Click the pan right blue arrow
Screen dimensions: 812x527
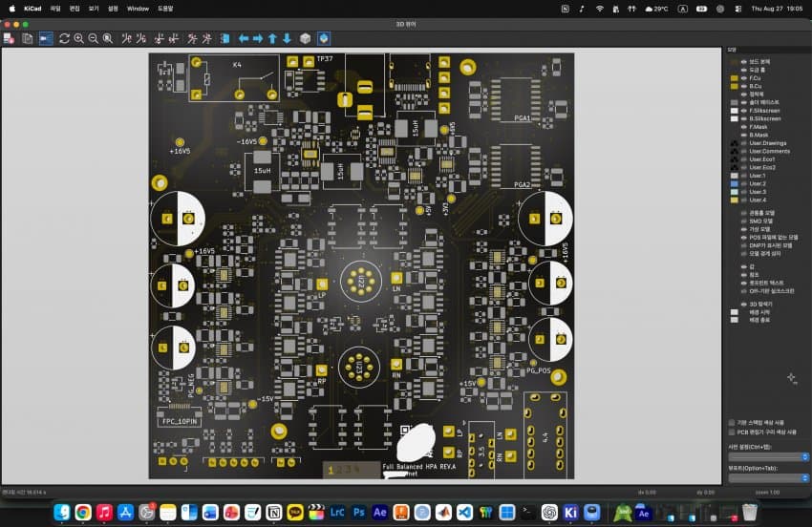[258, 38]
